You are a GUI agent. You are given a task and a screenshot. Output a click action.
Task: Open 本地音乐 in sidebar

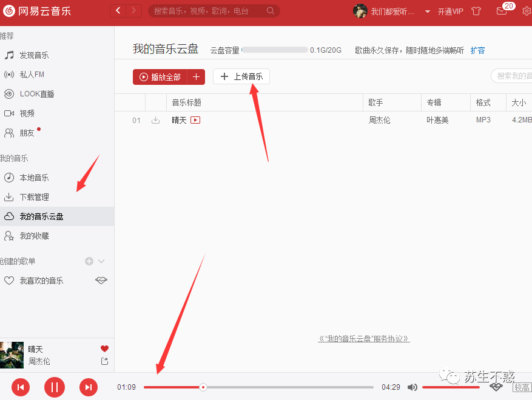[34, 178]
